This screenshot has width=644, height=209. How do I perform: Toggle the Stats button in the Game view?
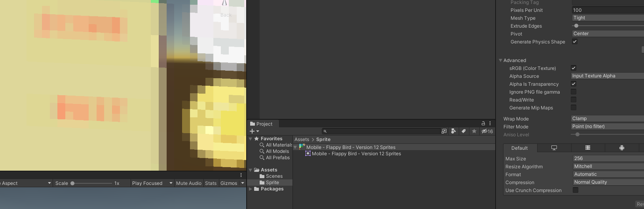[211, 183]
